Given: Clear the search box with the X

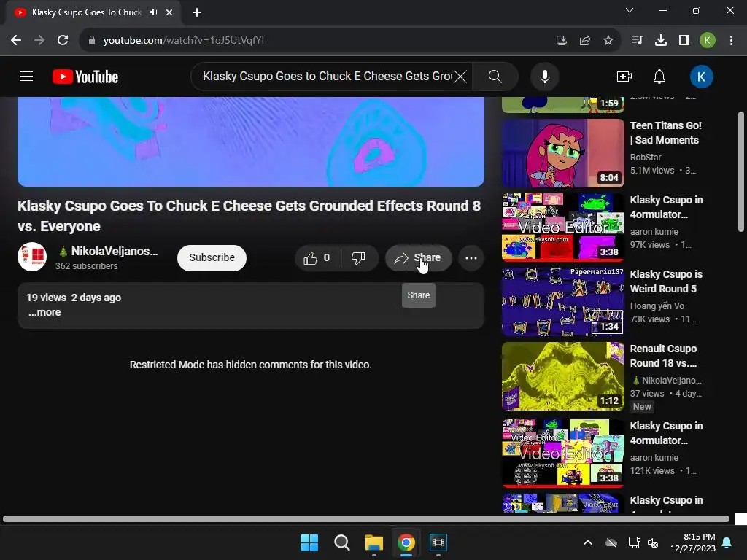Looking at the screenshot, I should pos(460,77).
